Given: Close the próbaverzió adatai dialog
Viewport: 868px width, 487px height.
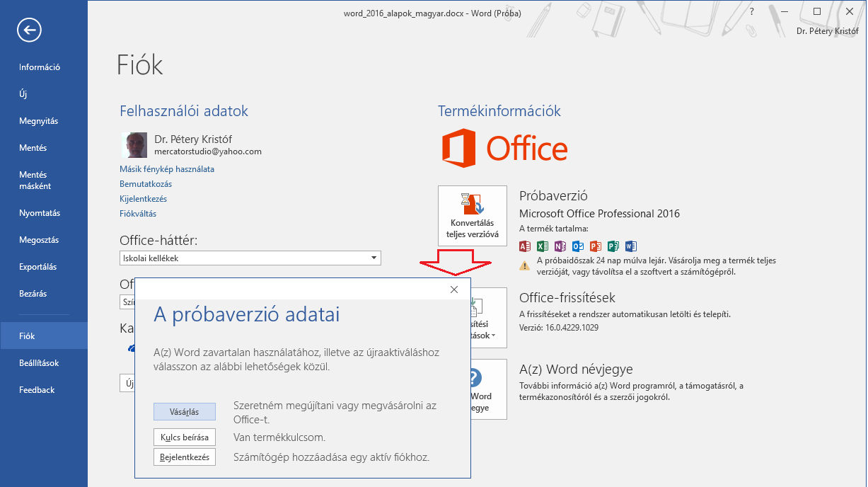Looking at the screenshot, I should 454,290.
